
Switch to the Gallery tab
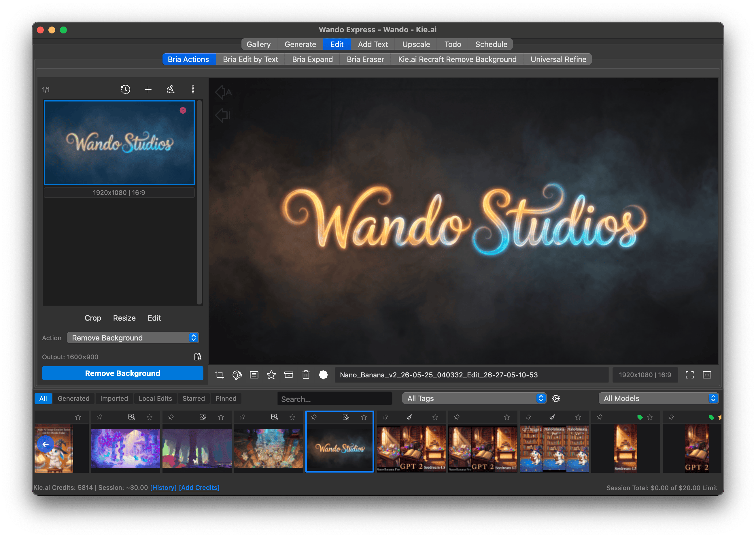(x=258, y=44)
